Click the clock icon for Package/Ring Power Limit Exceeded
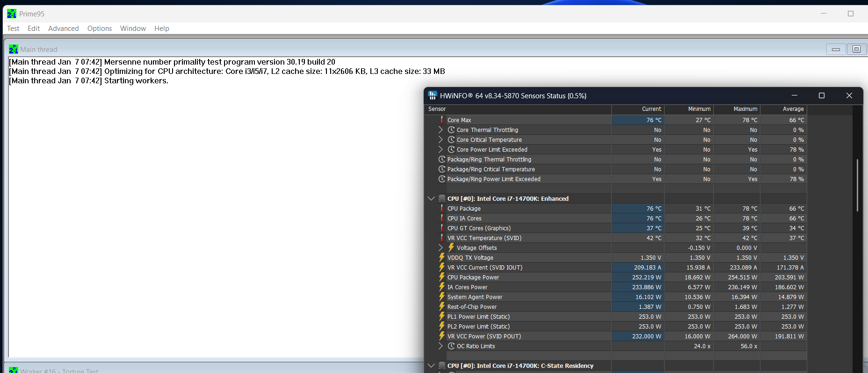Screen dimensions: 868x373 [x=442, y=179]
